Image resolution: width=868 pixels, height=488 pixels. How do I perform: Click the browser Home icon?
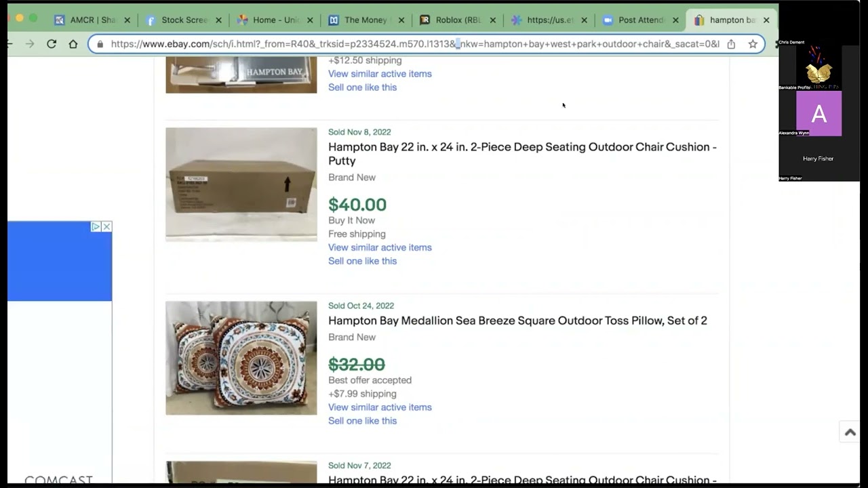73,44
